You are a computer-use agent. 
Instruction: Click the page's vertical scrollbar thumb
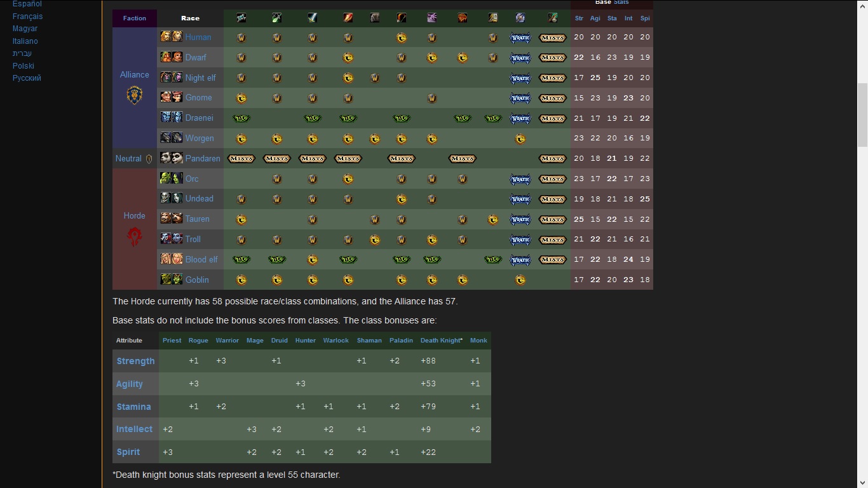coord(862,114)
